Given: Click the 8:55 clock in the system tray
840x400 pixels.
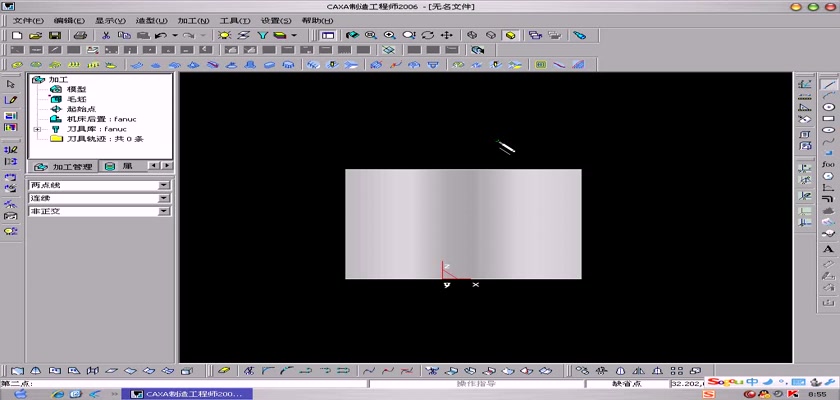Looking at the screenshot, I should point(817,394).
